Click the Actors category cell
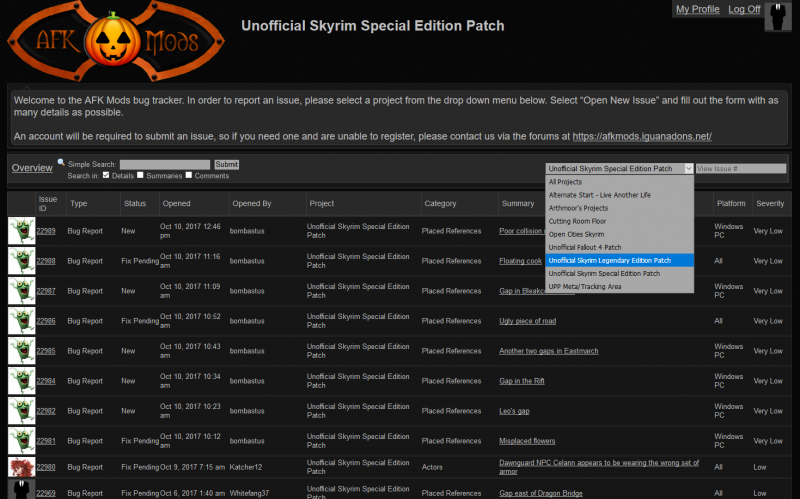 (x=432, y=467)
